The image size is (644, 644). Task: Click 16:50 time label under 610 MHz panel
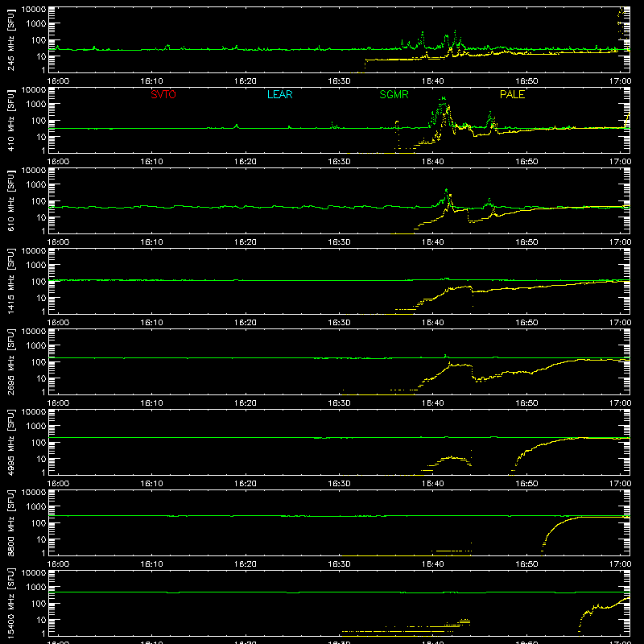526,242
